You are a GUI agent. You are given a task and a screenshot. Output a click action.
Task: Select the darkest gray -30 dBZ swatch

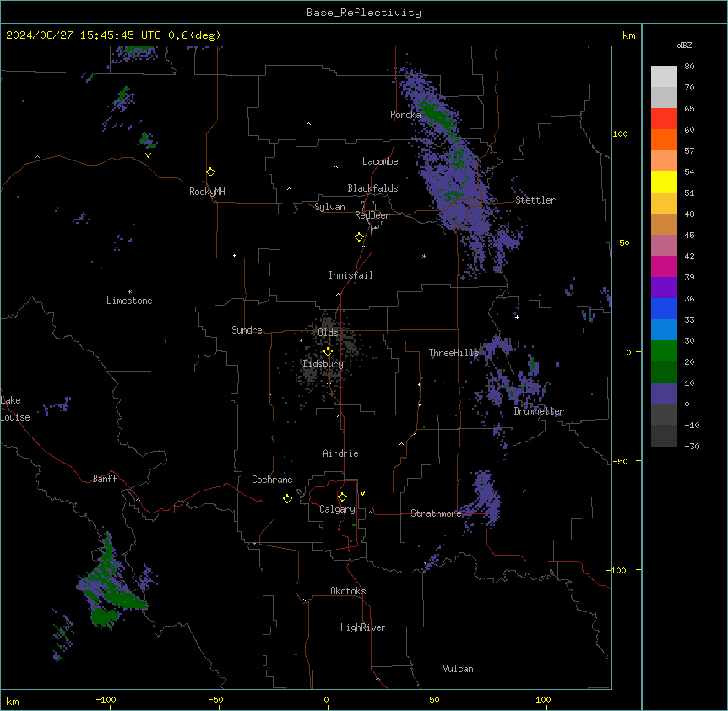tap(664, 436)
